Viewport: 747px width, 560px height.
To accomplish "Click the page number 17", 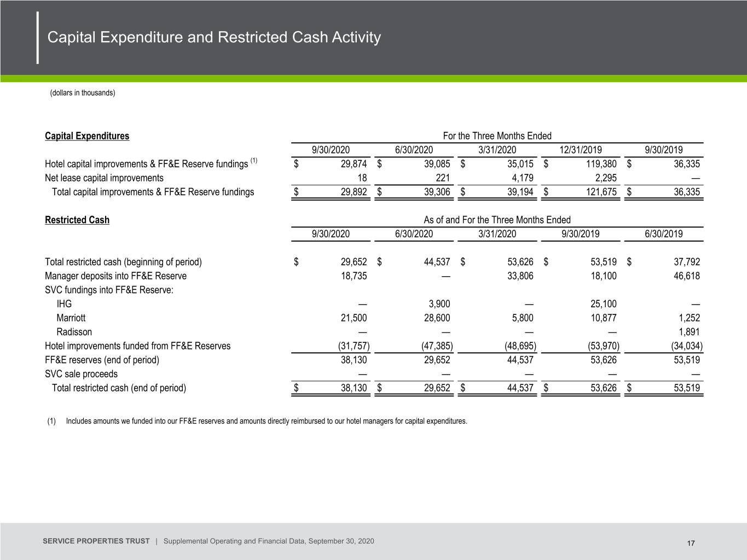I will (691, 543).
